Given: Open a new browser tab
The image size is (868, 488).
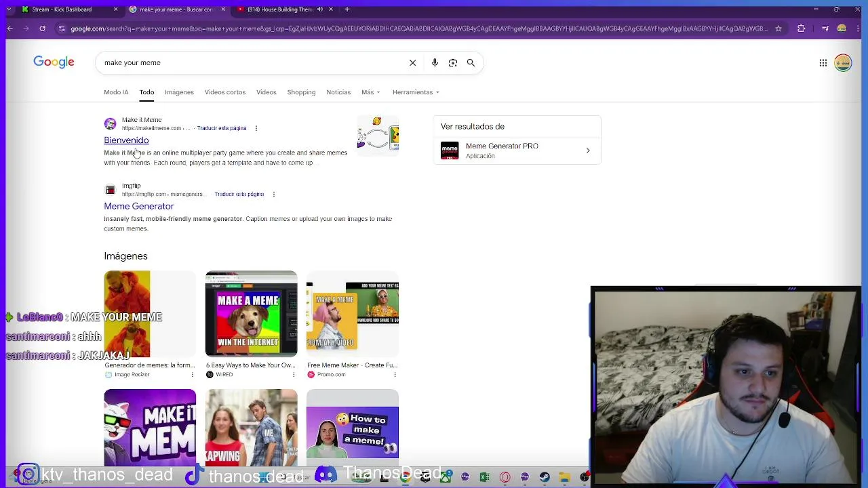Looking at the screenshot, I should pyautogui.click(x=347, y=9).
